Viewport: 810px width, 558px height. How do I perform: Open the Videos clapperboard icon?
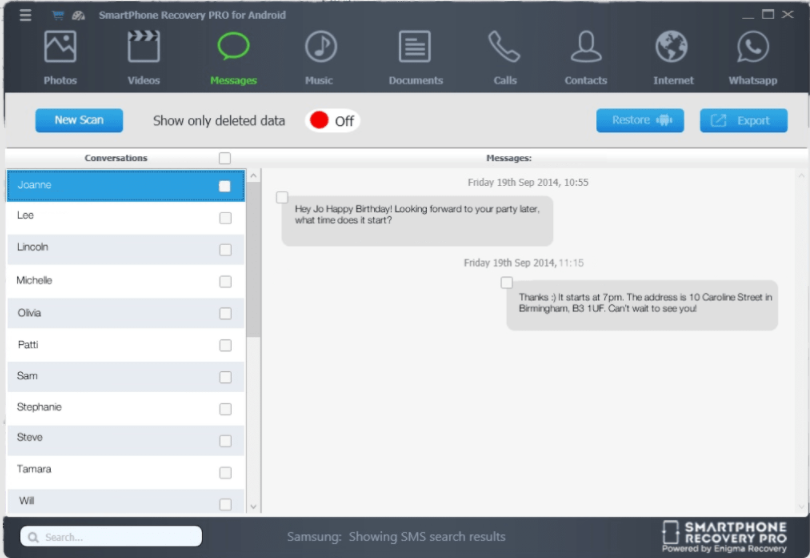pyautogui.click(x=144, y=46)
